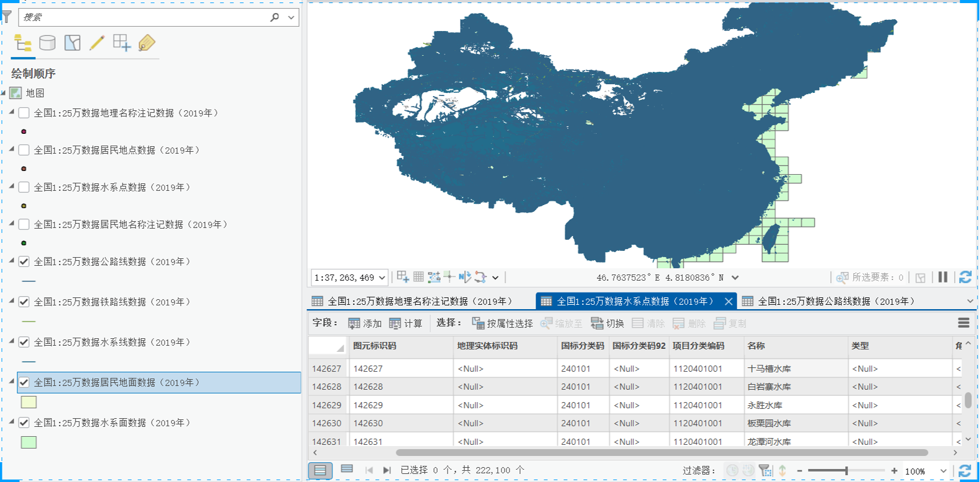Screen dimensions: 980x482
Task: Uncheck the 公路线数据 layer checkbox
Action: [x=24, y=261]
